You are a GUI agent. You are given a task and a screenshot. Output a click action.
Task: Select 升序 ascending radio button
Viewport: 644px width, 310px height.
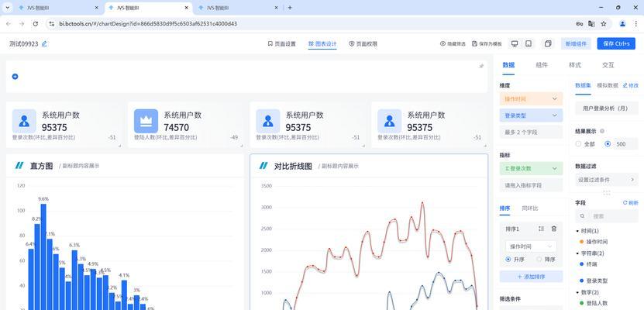[x=508, y=260]
